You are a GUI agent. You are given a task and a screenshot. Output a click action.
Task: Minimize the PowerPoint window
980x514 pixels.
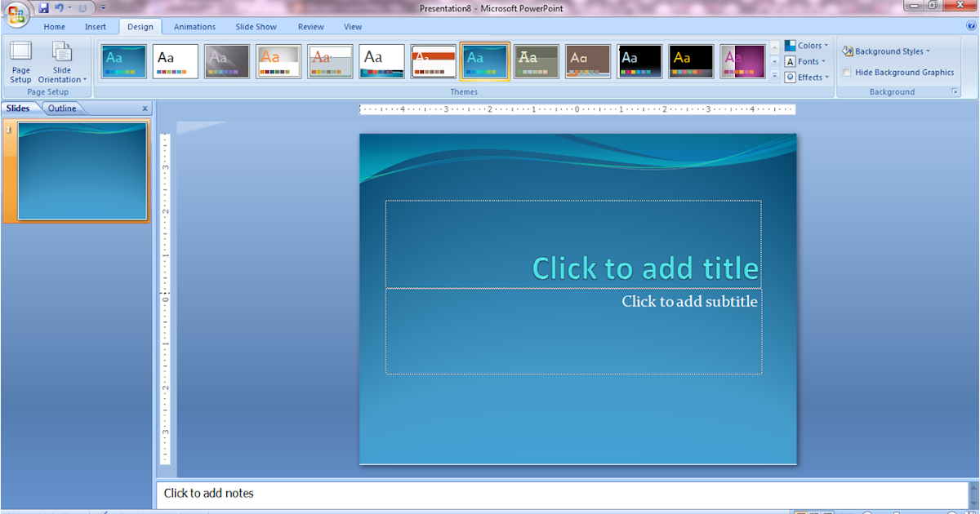(x=914, y=5)
